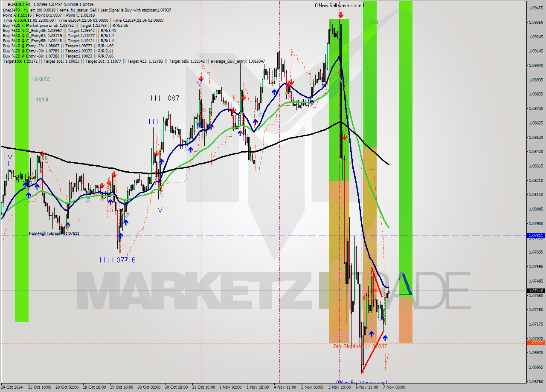Click price axis value 1.06865
This screenshot has width=546, height=392.
coord(536,367)
